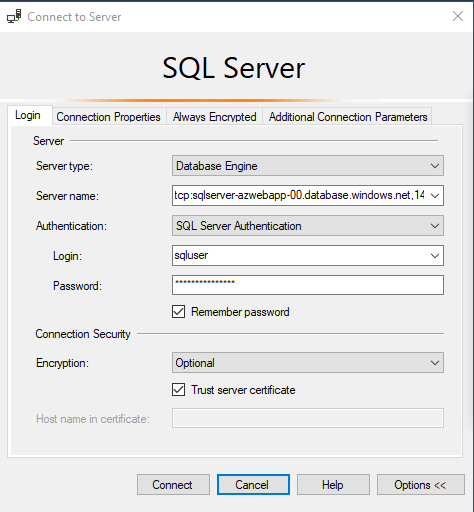Open the Connection Properties tab
The image size is (474, 512).
coord(108,117)
